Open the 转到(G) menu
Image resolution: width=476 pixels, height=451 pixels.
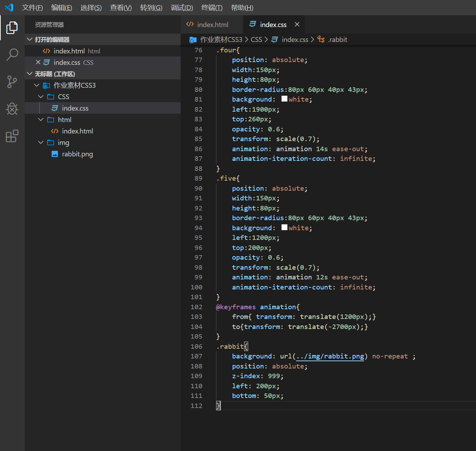151,8
